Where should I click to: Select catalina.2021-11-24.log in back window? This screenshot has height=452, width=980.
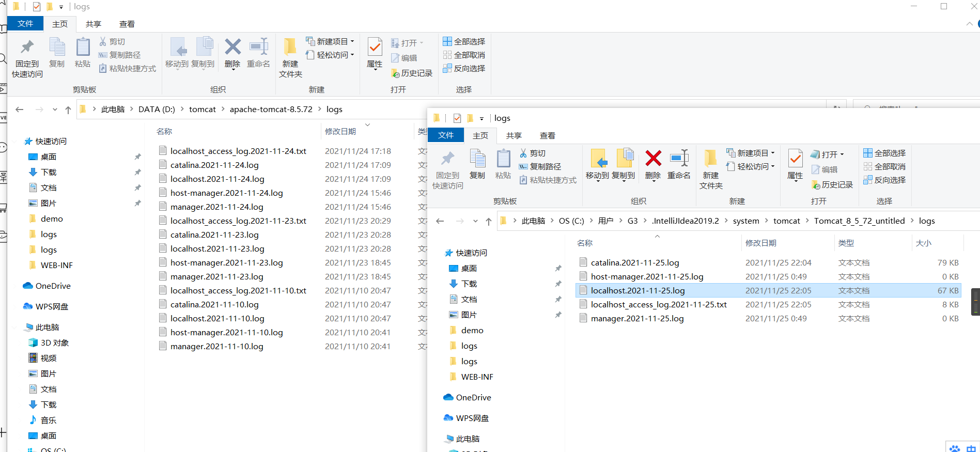coord(214,165)
